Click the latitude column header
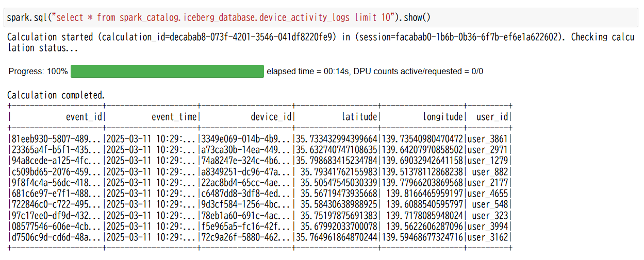644x260 pixels. tap(359, 117)
